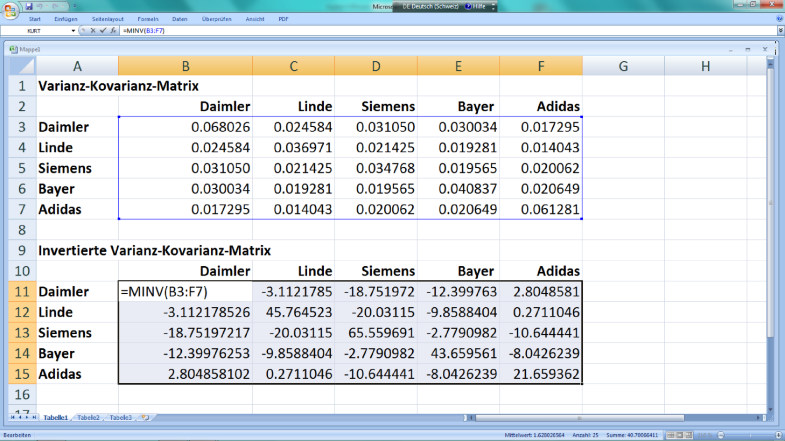The width and height of the screenshot is (785, 441).
Task: Click the Mappe1 workbook window icon
Action: pos(14,49)
